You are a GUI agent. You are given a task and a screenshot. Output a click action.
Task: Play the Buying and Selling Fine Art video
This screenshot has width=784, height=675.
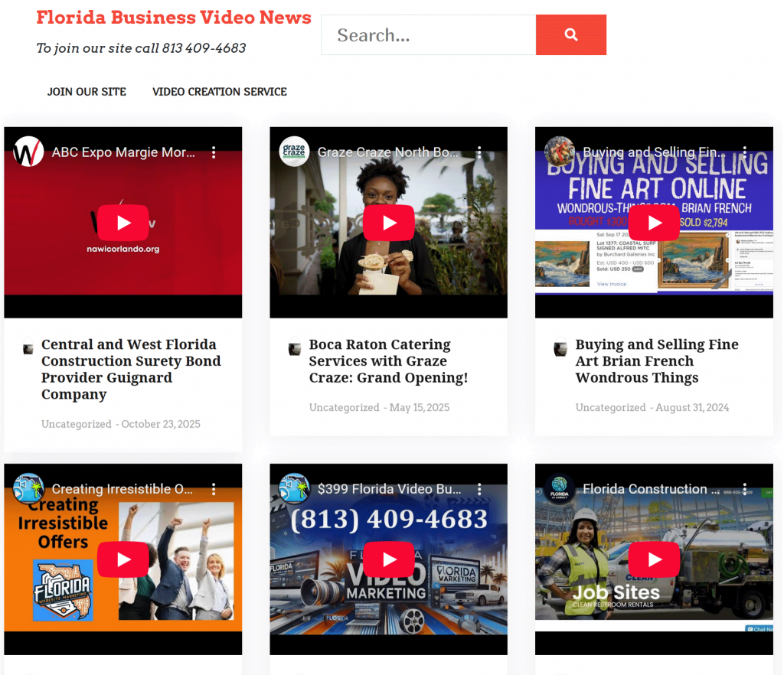coord(654,223)
